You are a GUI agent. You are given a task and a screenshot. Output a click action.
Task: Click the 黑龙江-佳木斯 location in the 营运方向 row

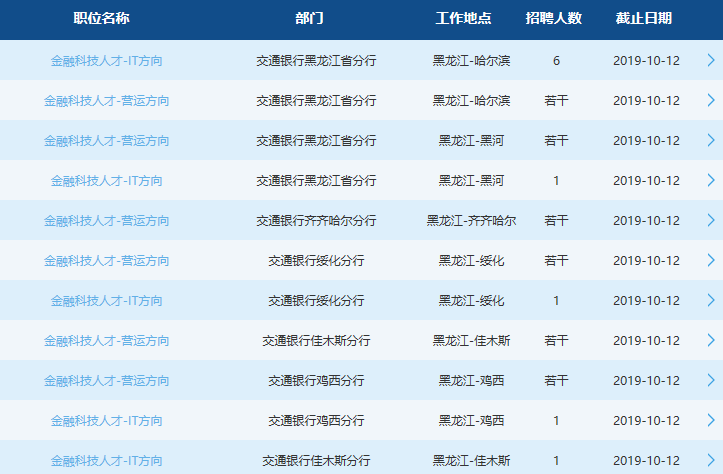(471, 341)
